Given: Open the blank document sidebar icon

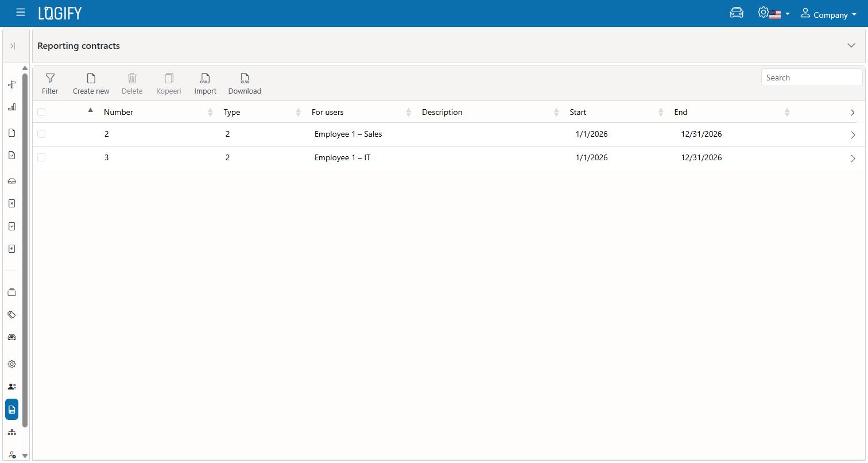Looking at the screenshot, I should [11, 133].
